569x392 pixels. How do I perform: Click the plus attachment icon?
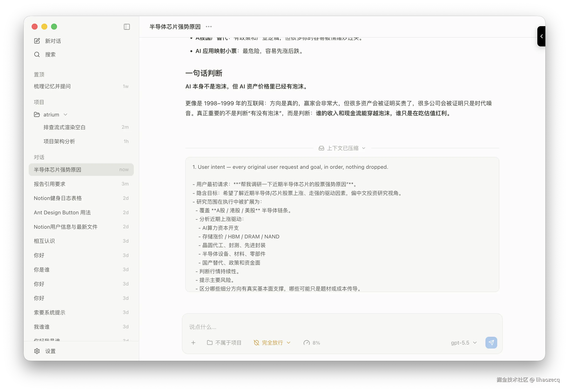(x=193, y=343)
